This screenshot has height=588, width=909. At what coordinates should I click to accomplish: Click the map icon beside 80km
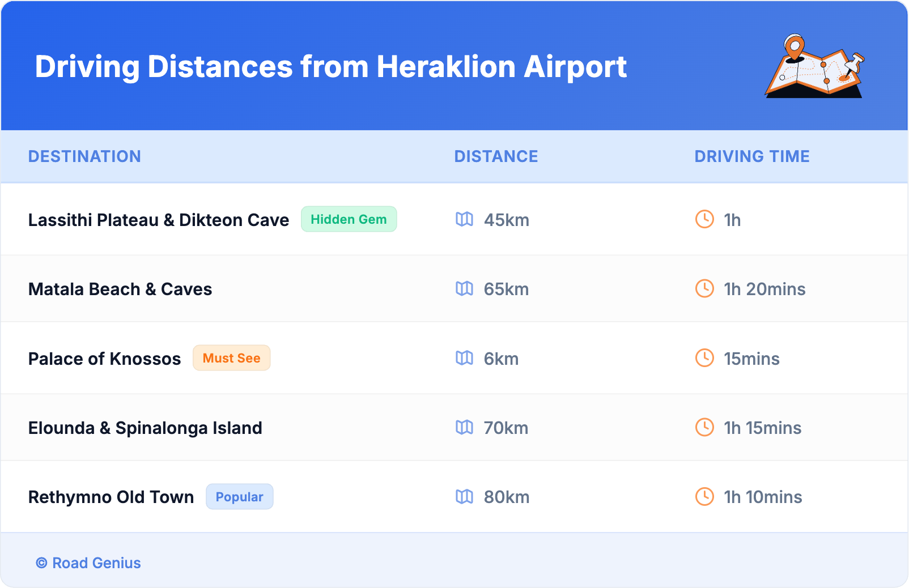tap(464, 497)
